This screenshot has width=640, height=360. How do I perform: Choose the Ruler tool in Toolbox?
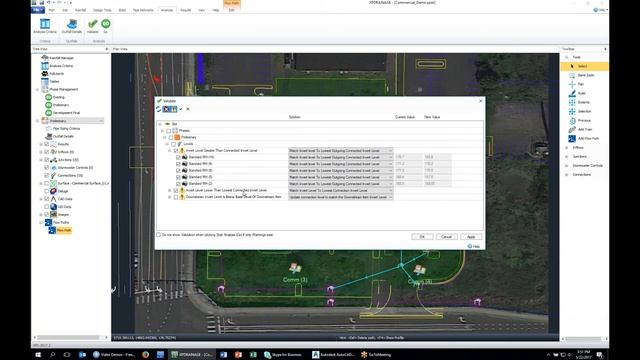point(577,93)
